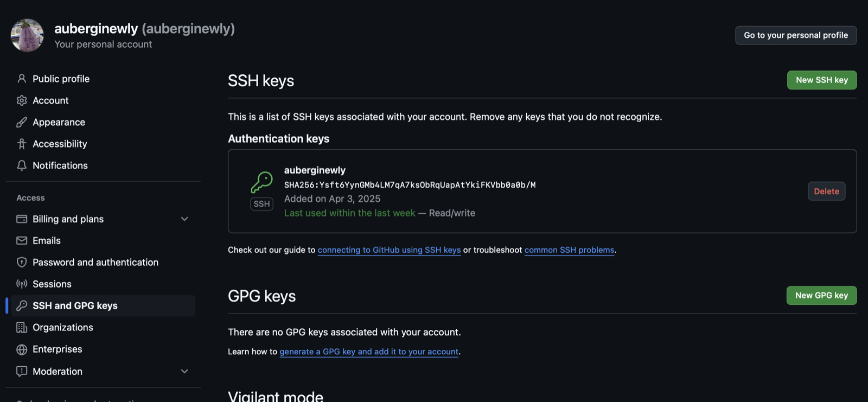Go to Password and authentication
Image resolution: width=868 pixels, height=402 pixels.
coord(103,262)
